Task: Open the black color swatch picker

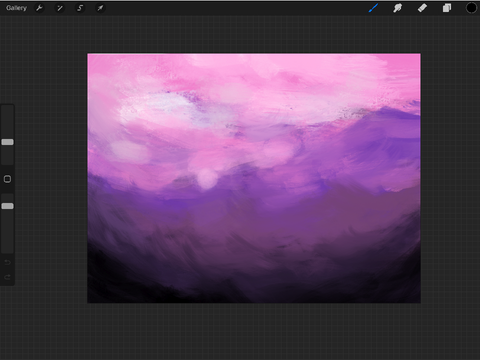Action: click(471, 8)
